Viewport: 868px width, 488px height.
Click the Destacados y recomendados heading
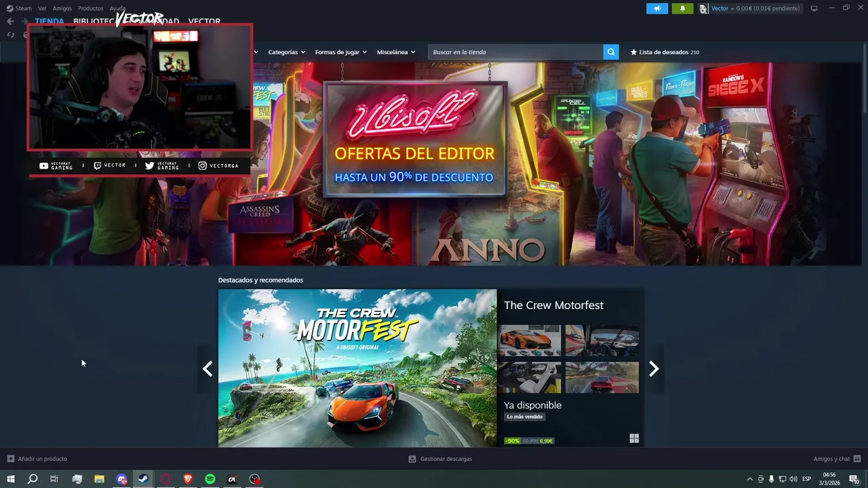click(260, 280)
